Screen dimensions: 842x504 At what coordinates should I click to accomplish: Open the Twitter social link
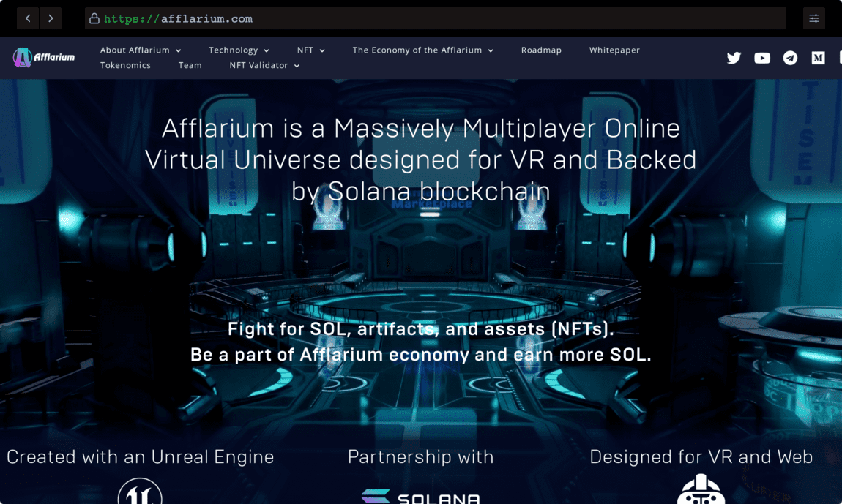(734, 58)
